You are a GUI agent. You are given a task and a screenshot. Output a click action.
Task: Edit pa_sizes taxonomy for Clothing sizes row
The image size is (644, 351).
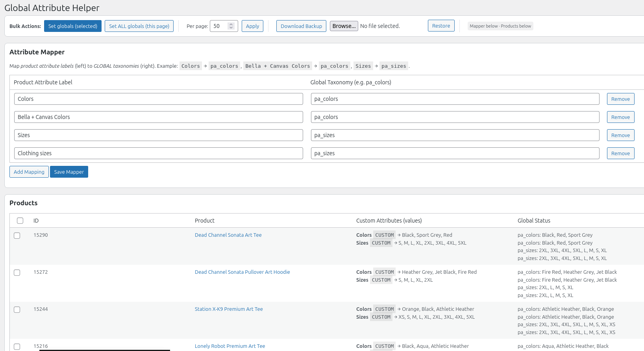[x=455, y=153]
